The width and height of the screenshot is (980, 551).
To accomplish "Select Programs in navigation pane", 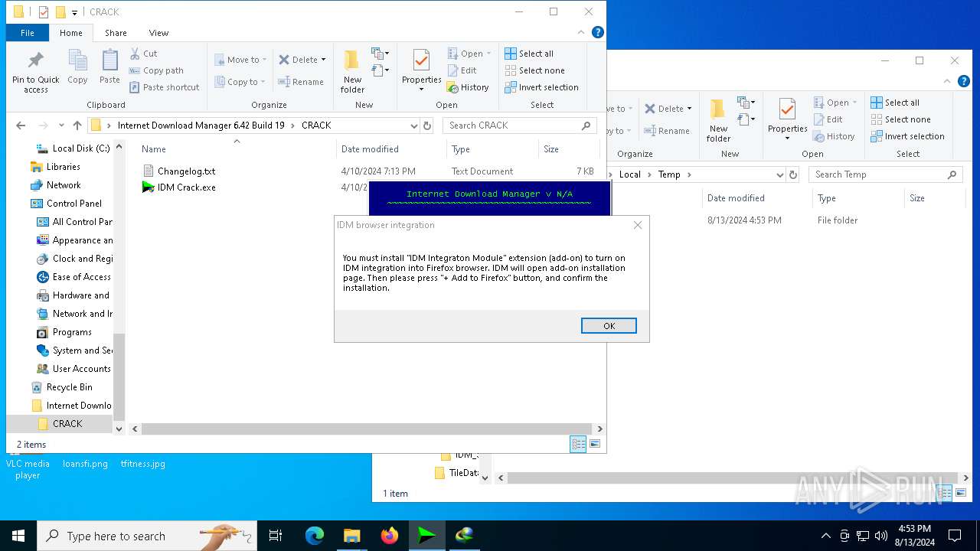I will tap(64, 332).
